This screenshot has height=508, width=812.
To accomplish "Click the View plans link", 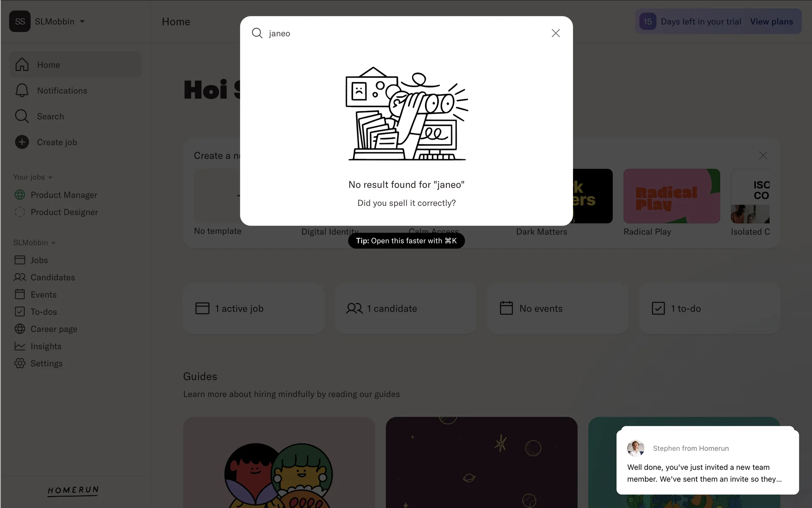I will tap(771, 22).
